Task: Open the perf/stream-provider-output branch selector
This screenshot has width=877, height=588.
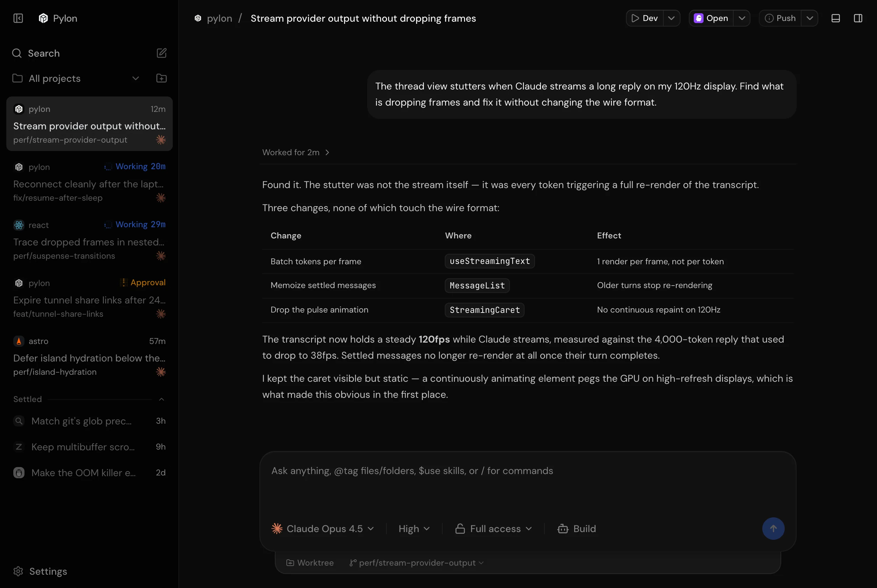Action: pyautogui.click(x=416, y=563)
